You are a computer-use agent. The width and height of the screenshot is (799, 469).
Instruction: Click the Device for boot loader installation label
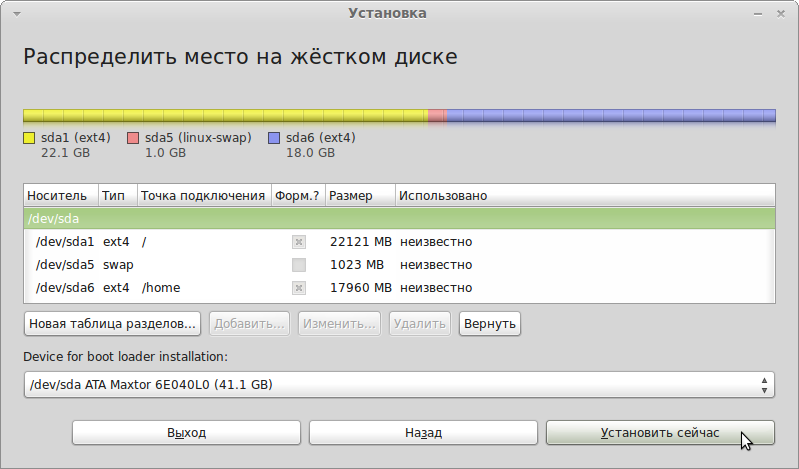tap(125, 356)
